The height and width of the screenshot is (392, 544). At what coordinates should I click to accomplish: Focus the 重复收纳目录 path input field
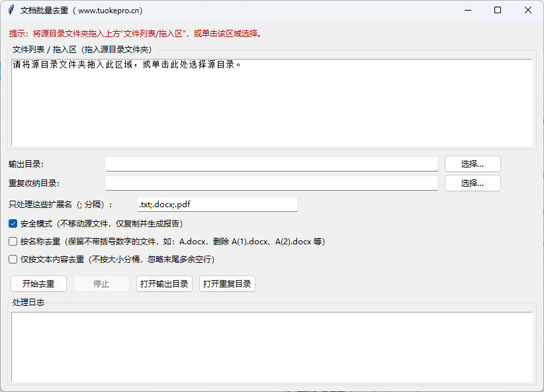271,183
